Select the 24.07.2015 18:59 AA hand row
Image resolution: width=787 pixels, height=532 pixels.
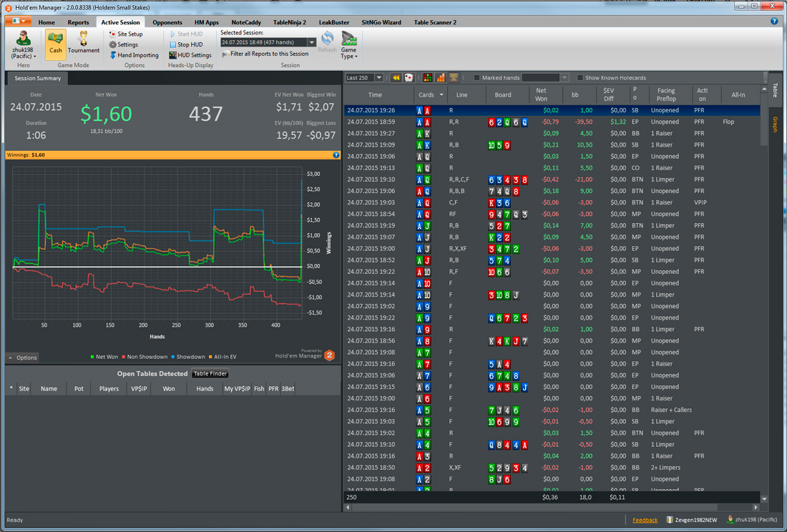tap(552, 122)
